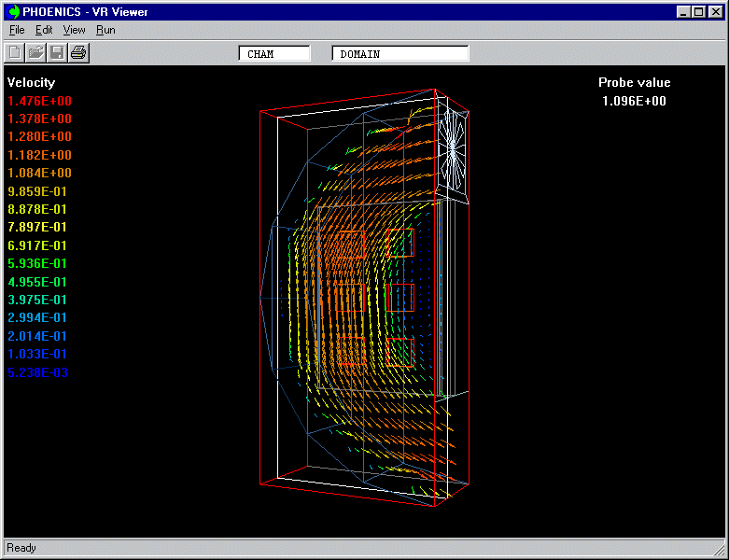The width and height of the screenshot is (729, 560).
Task: Minimize the VR Viewer window
Action: 684,12
